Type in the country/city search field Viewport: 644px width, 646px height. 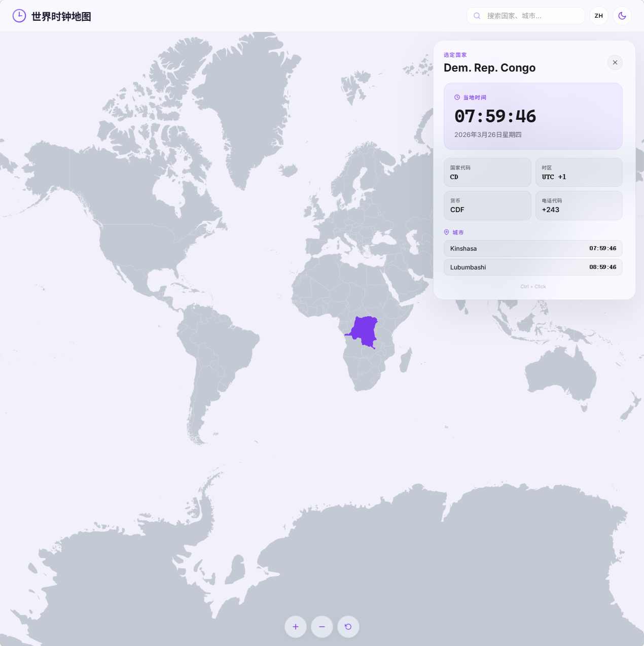[532, 16]
